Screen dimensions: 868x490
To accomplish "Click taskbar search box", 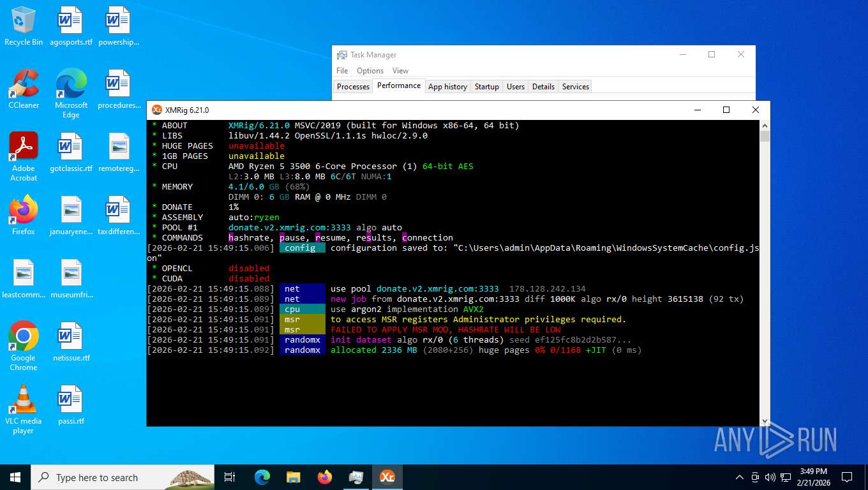I will pos(123,477).
